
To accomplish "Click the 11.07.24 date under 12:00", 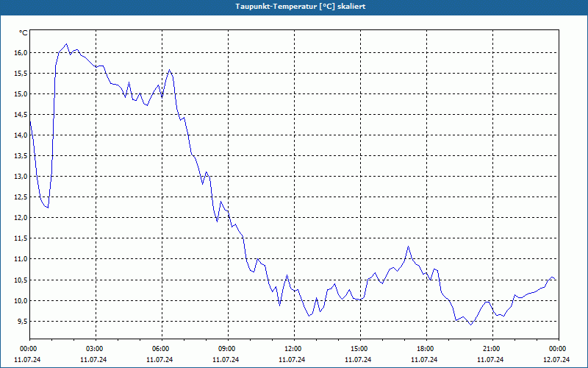I will 292,360.
